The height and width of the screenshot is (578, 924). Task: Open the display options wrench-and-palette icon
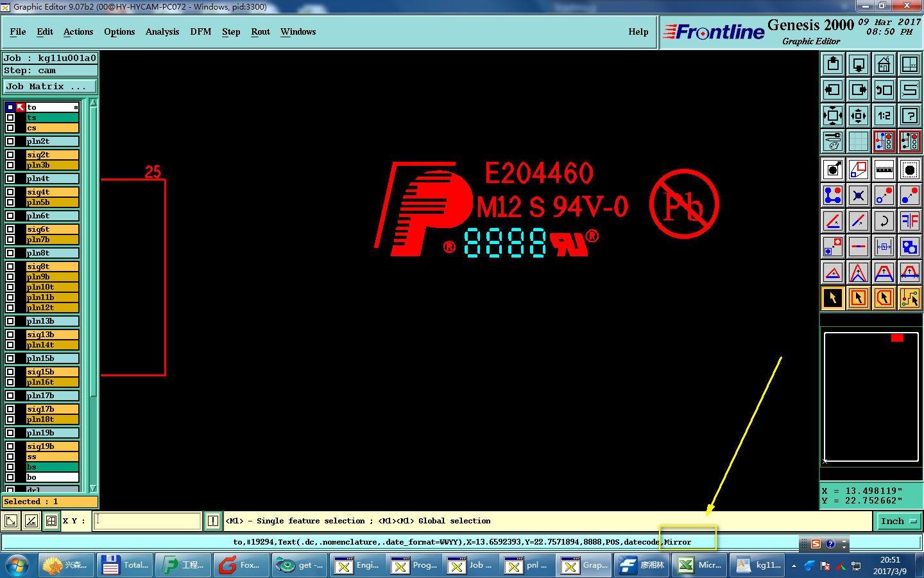click(x=833, y=141)
